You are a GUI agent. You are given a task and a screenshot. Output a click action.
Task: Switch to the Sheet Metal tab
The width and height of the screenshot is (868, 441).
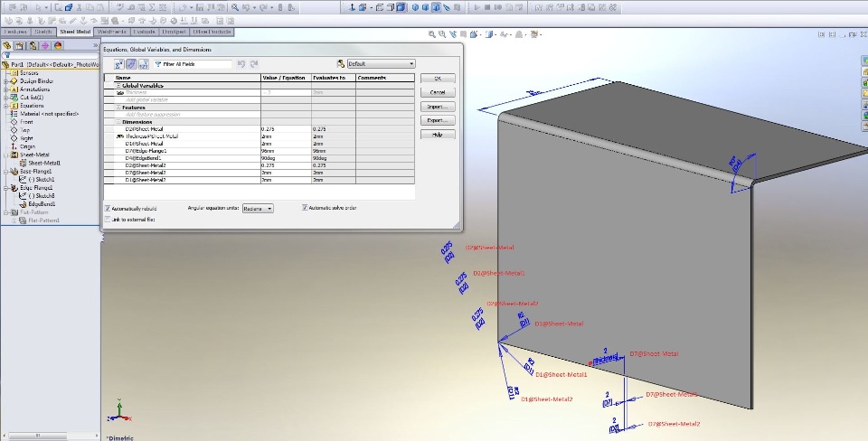(x=75, y=33)
